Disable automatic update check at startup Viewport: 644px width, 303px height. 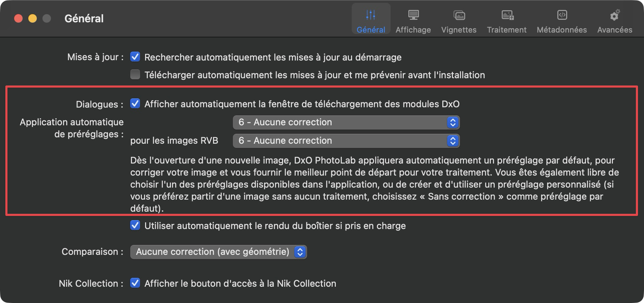(x=135, y=57)
